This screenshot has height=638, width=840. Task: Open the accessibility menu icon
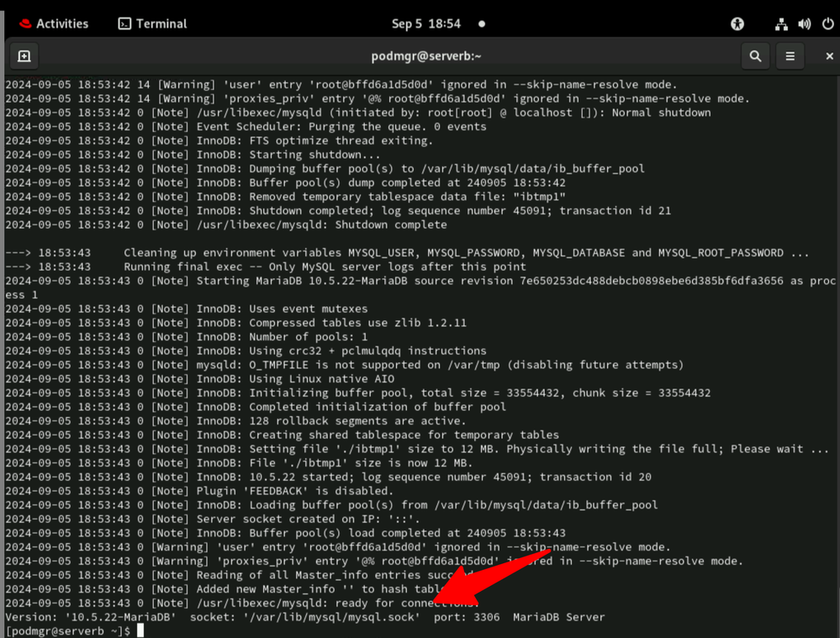coord(737,24)
